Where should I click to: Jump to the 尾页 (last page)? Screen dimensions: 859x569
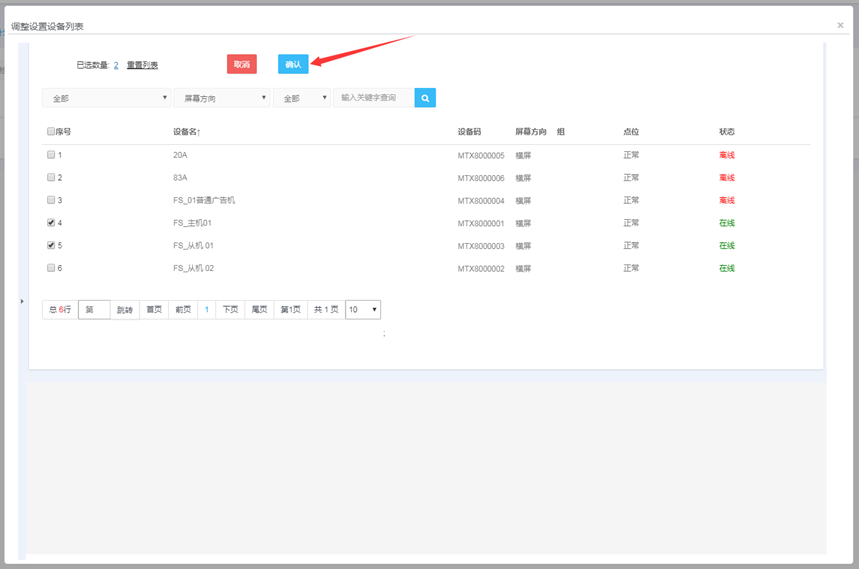click(259, 310)
